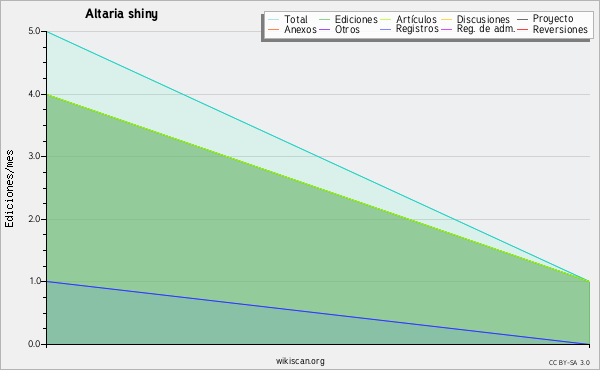600x370 pixels.
Task: Select the Total legend label
Action: [296, 20]
